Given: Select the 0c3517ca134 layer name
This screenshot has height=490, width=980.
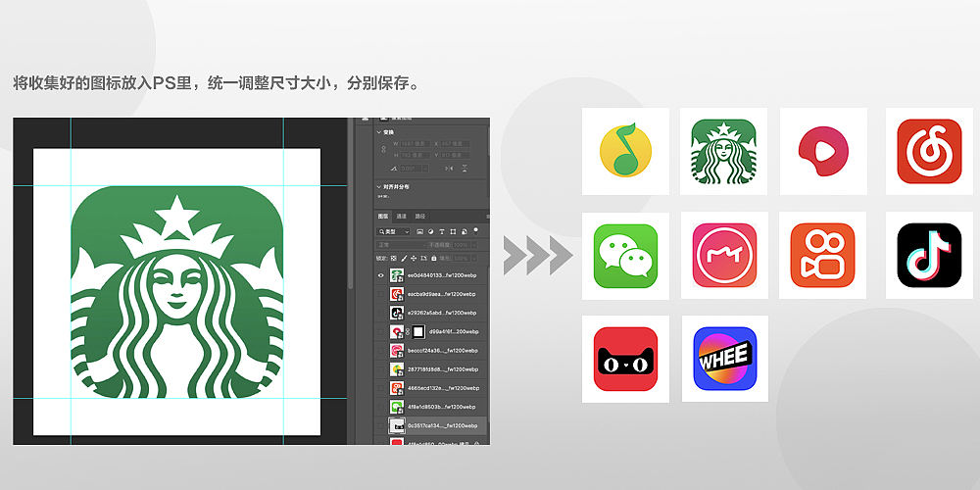Looking at the screenshot, I should click(x=443, y=425).
